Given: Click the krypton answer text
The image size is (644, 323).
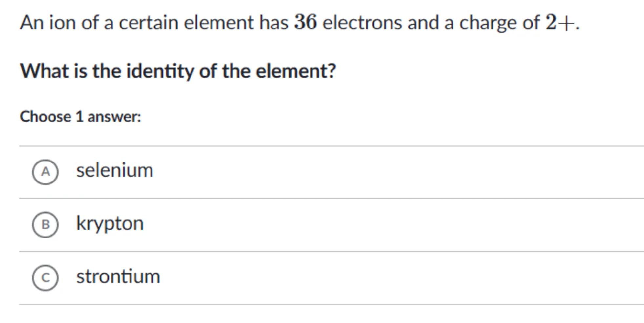Looking at the screenshot, I should click(x=110, y=224).
